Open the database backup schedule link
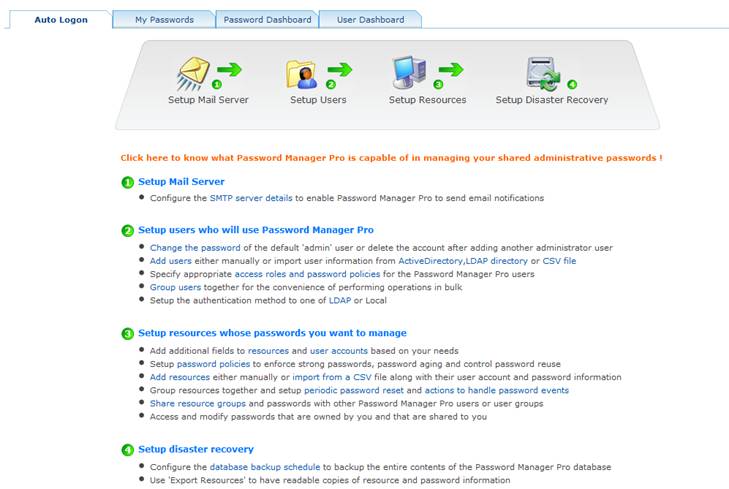This screenshot has height=489, width=729. pos(265,467)
